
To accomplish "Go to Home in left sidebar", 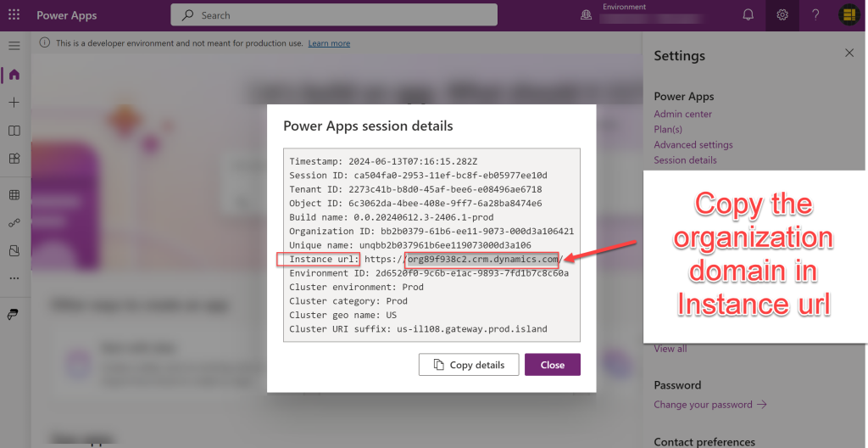I will click(x=14, y=75).
